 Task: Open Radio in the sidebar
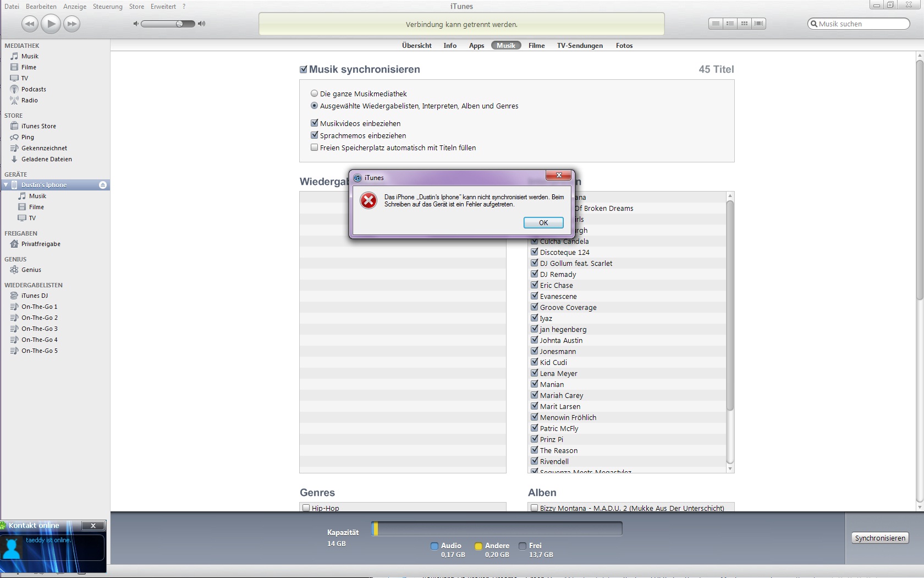[x=30, y=100]
